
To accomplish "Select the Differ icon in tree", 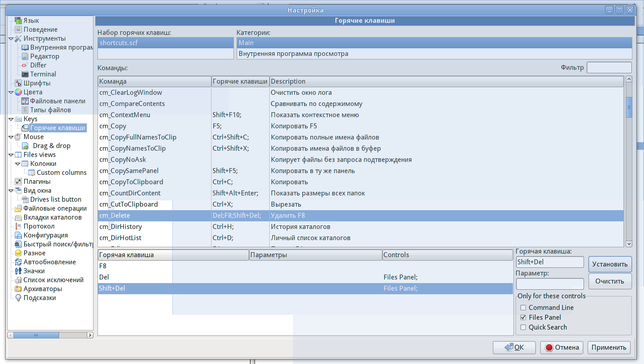I will [25, 65].
